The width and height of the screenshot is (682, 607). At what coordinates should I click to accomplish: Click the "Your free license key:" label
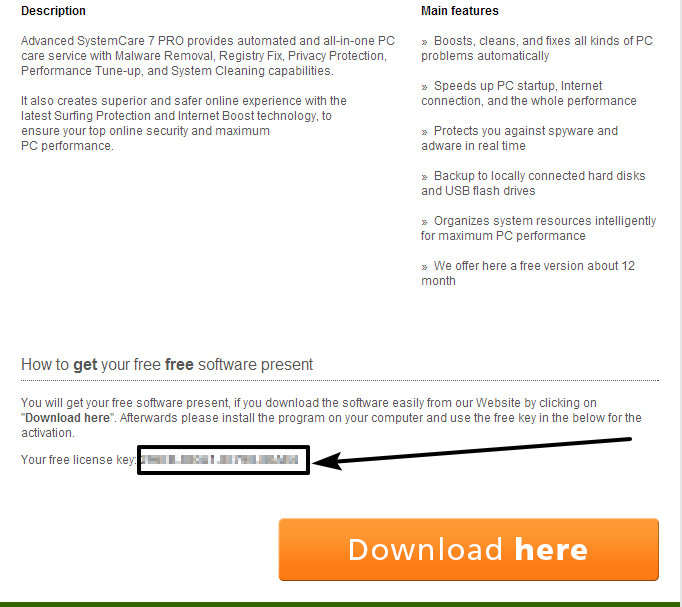tap(78, 460)
